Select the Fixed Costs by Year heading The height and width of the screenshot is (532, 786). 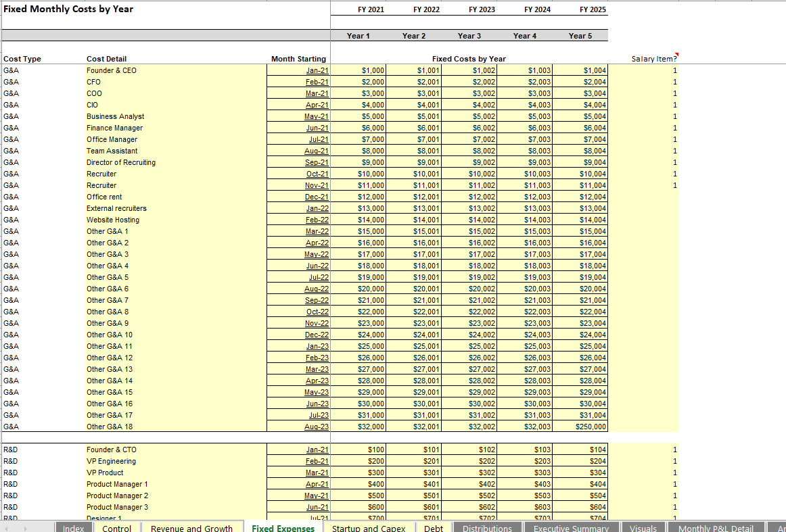[x=469, y=59]
